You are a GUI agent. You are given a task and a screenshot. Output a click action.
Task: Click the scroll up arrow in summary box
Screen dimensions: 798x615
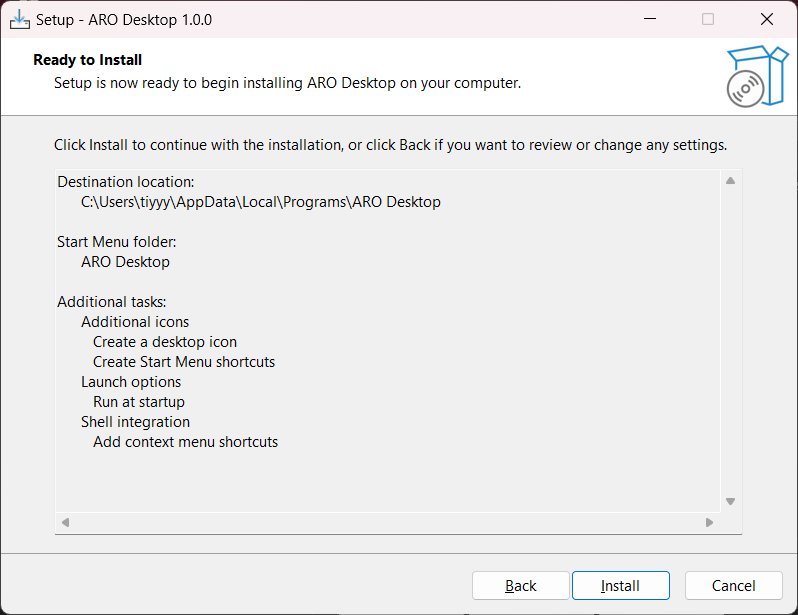tap(730, 181)
